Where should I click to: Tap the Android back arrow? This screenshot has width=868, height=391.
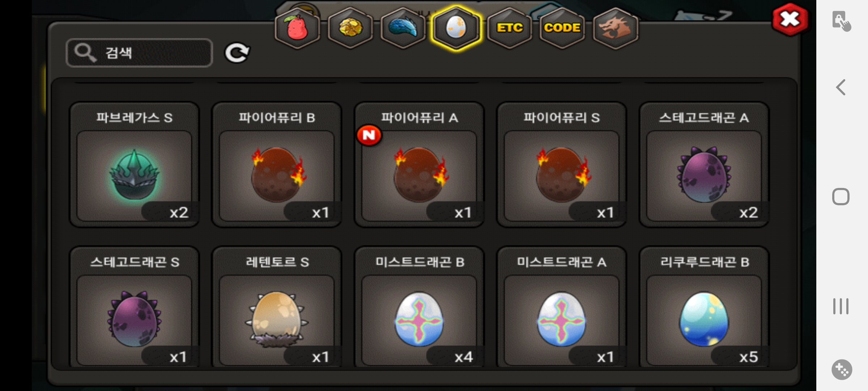[841, 87]
